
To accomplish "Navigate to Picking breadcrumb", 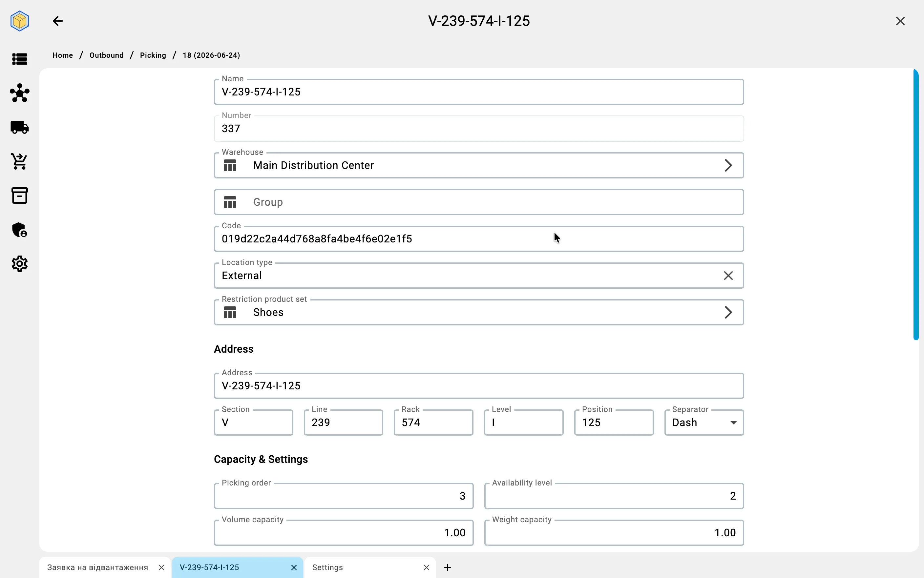I will (x=153, y=55).
